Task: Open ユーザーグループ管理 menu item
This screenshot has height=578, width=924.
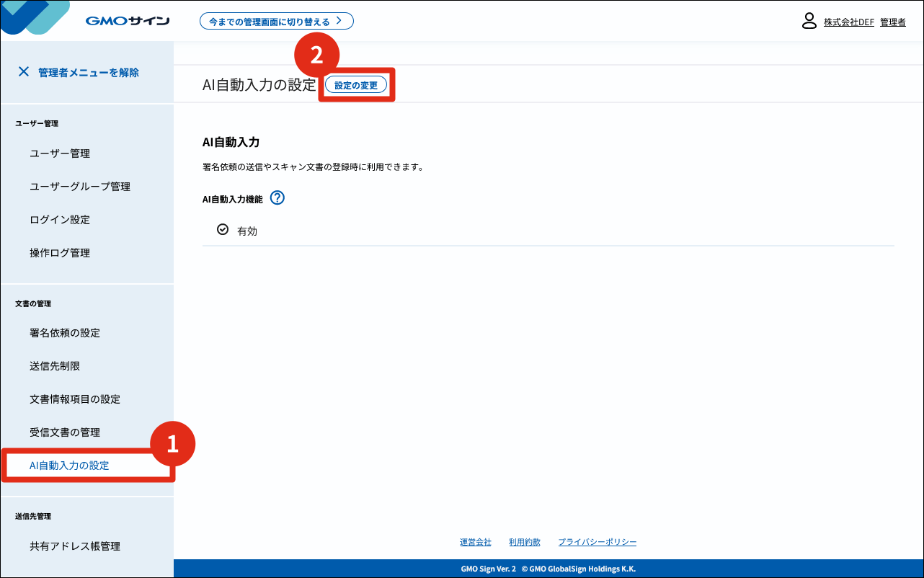Action: point(80,187)
